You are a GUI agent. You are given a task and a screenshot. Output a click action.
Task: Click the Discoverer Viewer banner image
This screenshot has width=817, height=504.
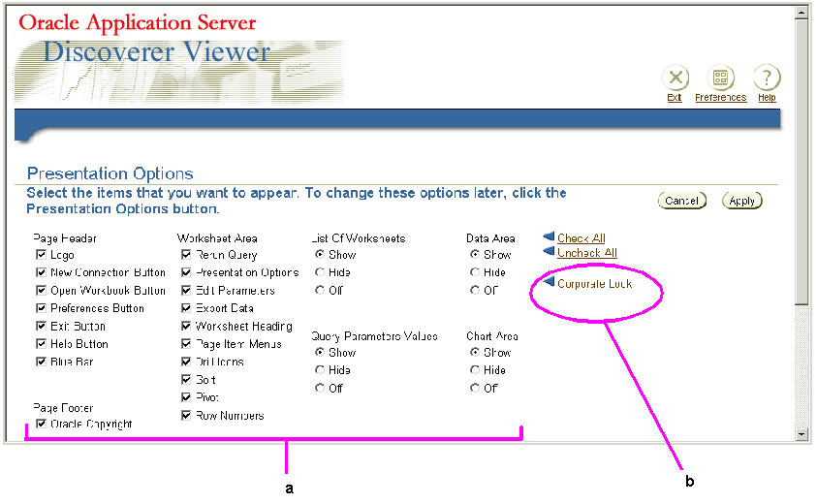179,72
